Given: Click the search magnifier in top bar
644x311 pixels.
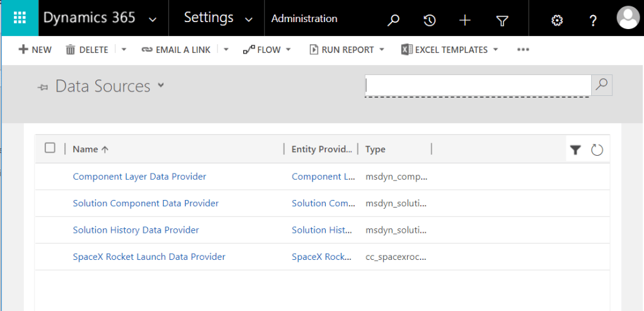Looking at the screenshot, I should (x=393, y=20).
